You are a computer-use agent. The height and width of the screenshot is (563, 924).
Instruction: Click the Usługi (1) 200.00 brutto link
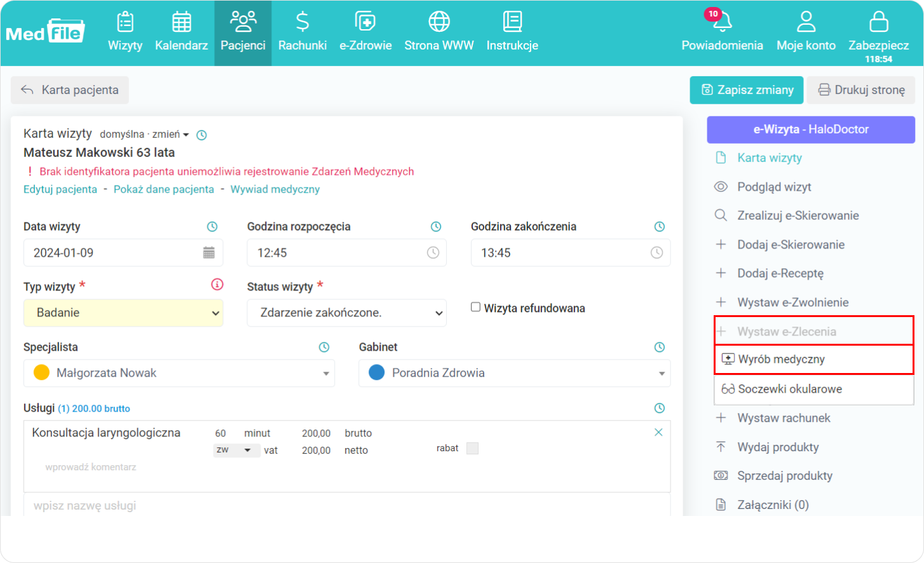pos(94,409)
